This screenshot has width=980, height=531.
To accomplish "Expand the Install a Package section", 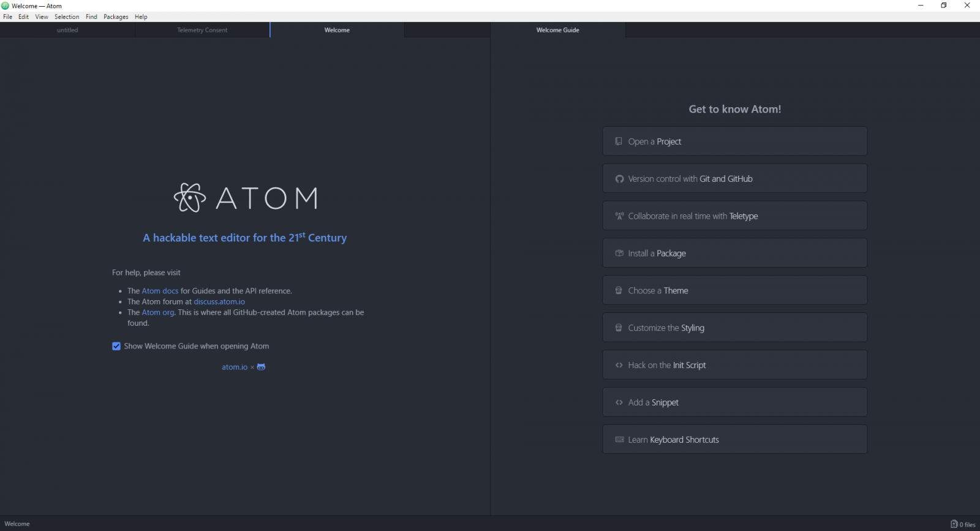I will pyautogui.click(x=734, y=254).
